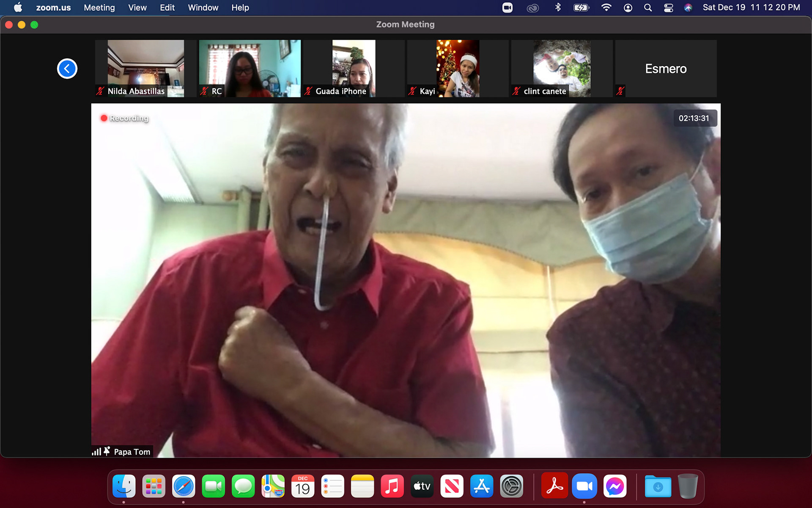
Task: Open Messenger from the dock
Action: coord(614,486)
